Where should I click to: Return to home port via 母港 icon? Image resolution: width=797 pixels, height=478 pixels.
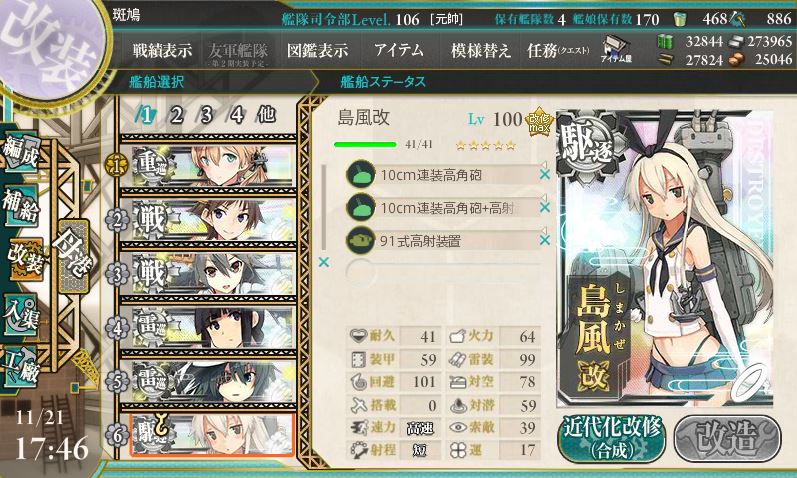tap(74, 256)
